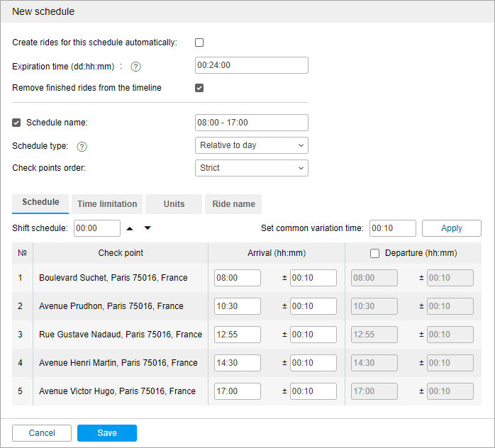Shift schedule up with the up arrow
Screen dimensions: 495x448
[x=130, y=228]
